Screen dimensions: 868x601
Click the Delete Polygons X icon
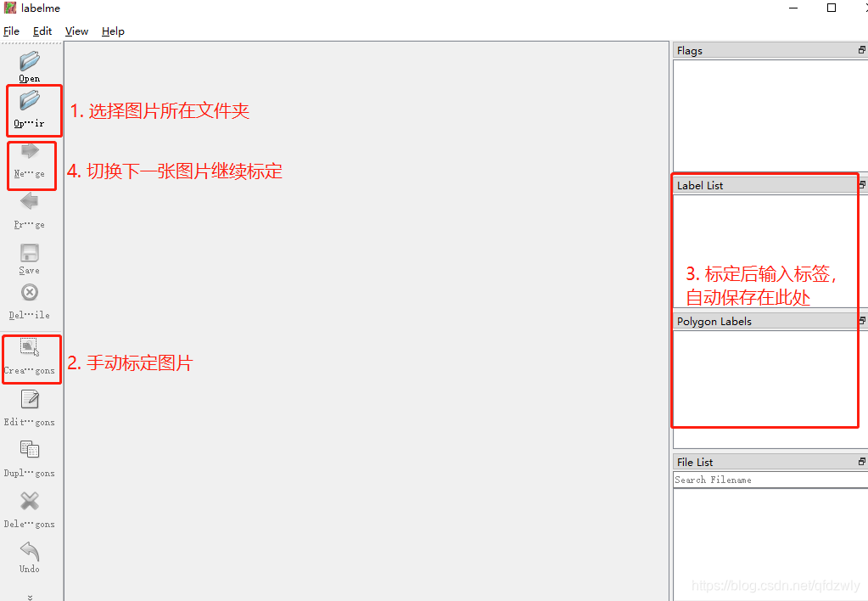(30, 502)
